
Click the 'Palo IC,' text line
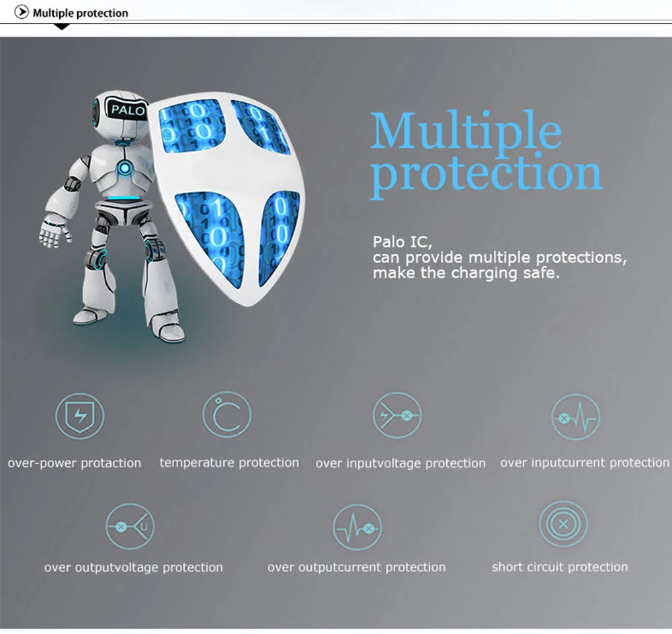click(403, 242)
